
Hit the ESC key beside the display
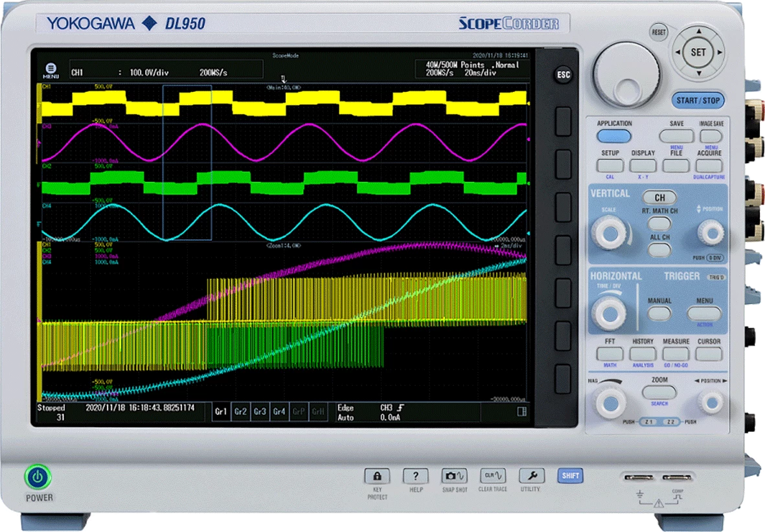tap(564, 74)
